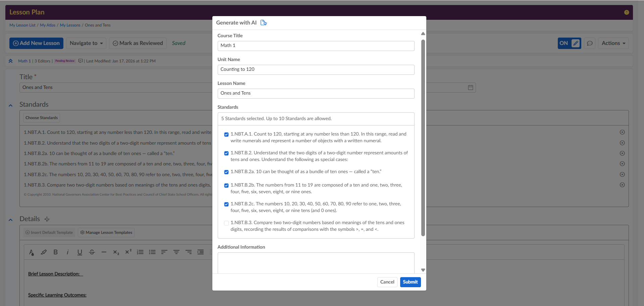Image resolution: width=644 pixels, height=306 pixels.
Task: Click the AI sparkle icon next to Details
Action: coord(47,219)
